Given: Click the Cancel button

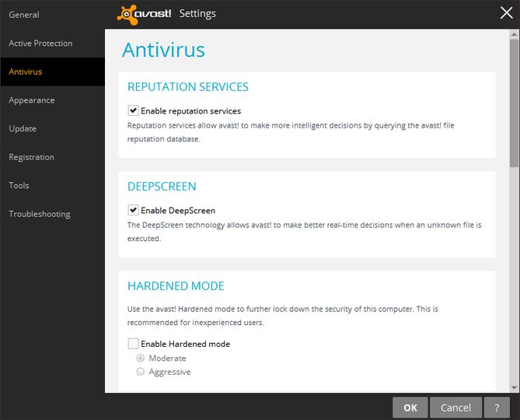Looking at the screenshot, I should 455,408.
